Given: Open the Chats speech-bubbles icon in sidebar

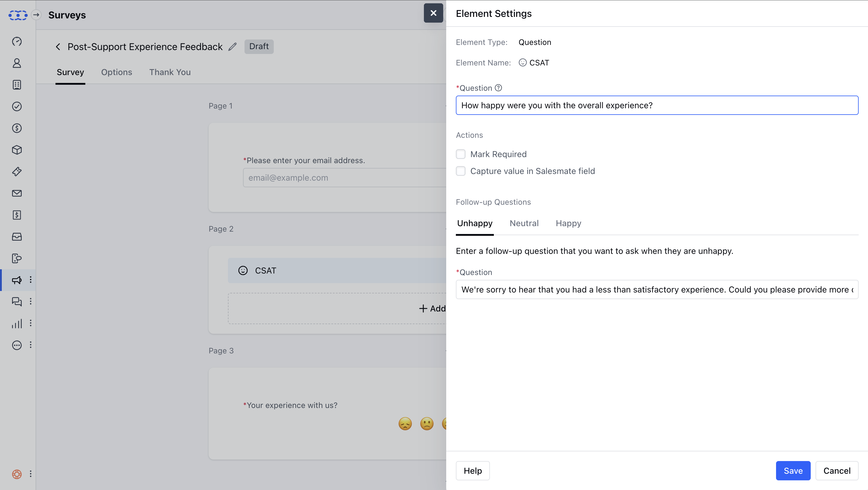Looking at the screenshot, I should [17, 302].
